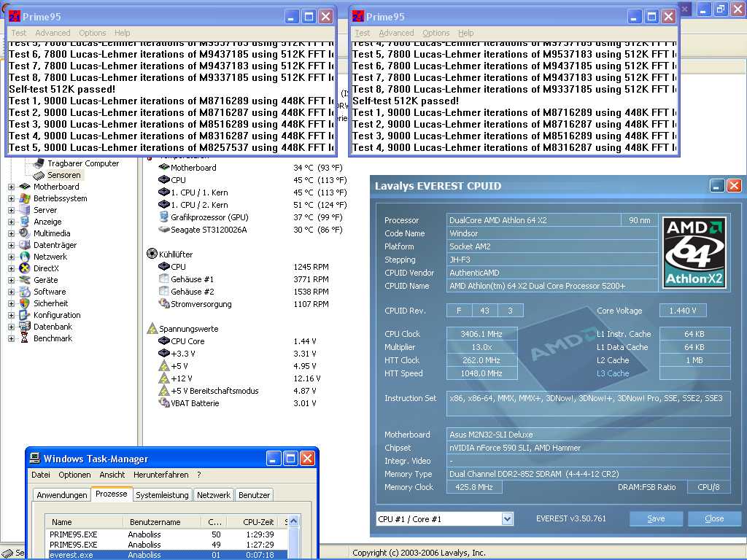Viewport: 747px width, 560px height.
Task: Sort processes by Benutzername column header
Action: pos(162,522)
